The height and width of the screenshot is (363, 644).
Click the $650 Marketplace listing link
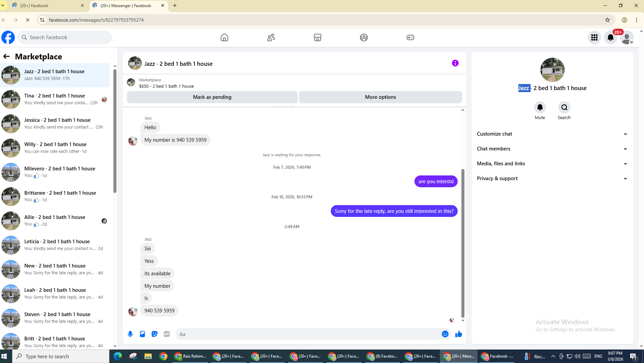tap(166, 86)
